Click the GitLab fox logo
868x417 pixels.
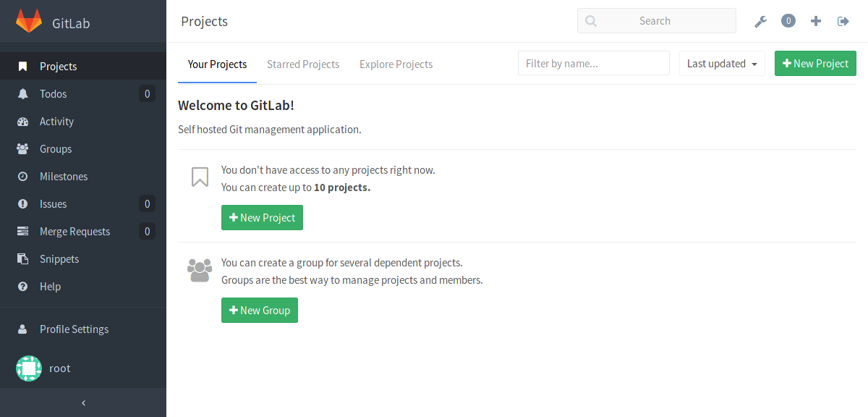point(29,21)
